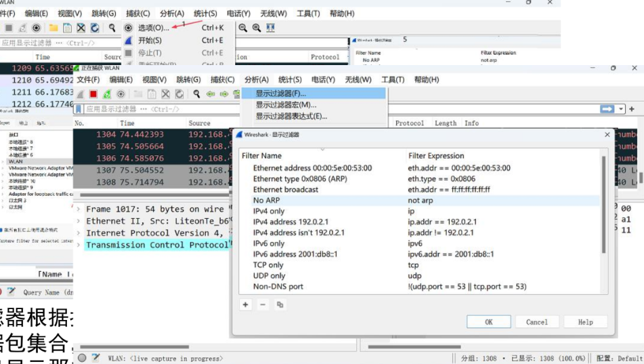Click the minus icon to remove filter

point(263,305)
